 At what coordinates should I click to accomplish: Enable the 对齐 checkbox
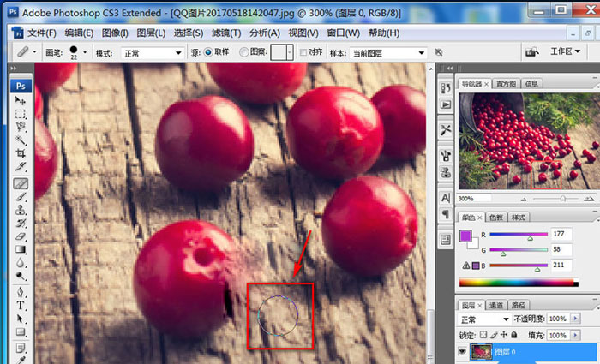[x=303, y=52]
